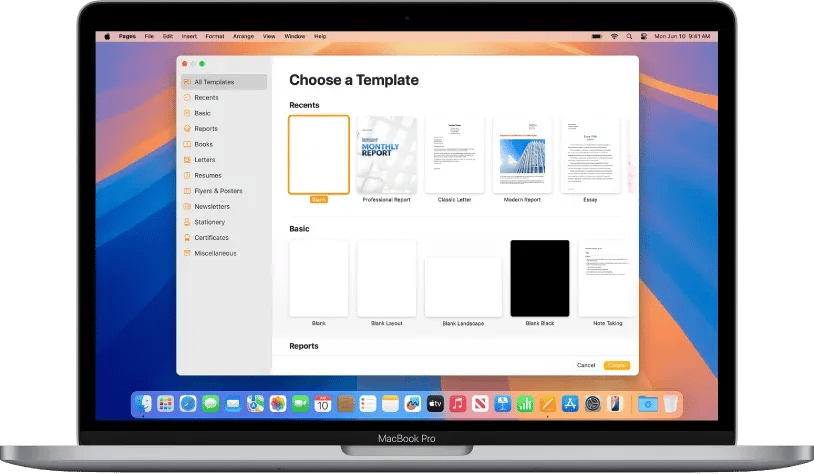Open the File menu
Viewport: 814px width, 474px height.
pyautogui.click(x=149, y=36)
